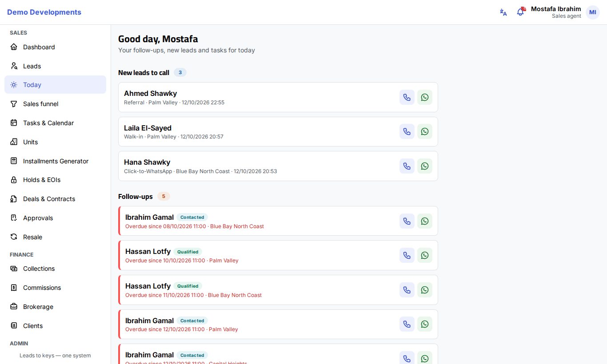Screen dimensions: 607x364
Task: Call Ibrahim Gamal overdue since 08/10/2026
Action: click(x=407, y=221)
